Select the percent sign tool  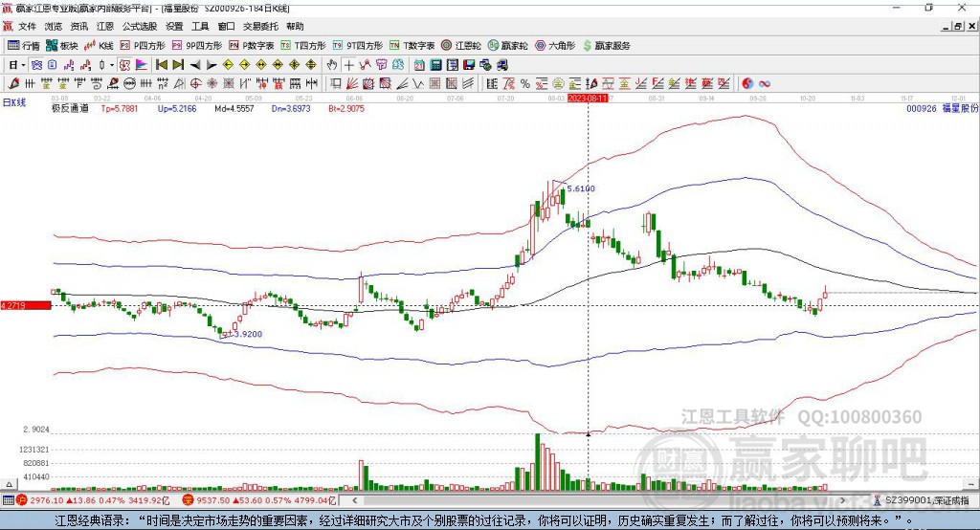[525, 83]
